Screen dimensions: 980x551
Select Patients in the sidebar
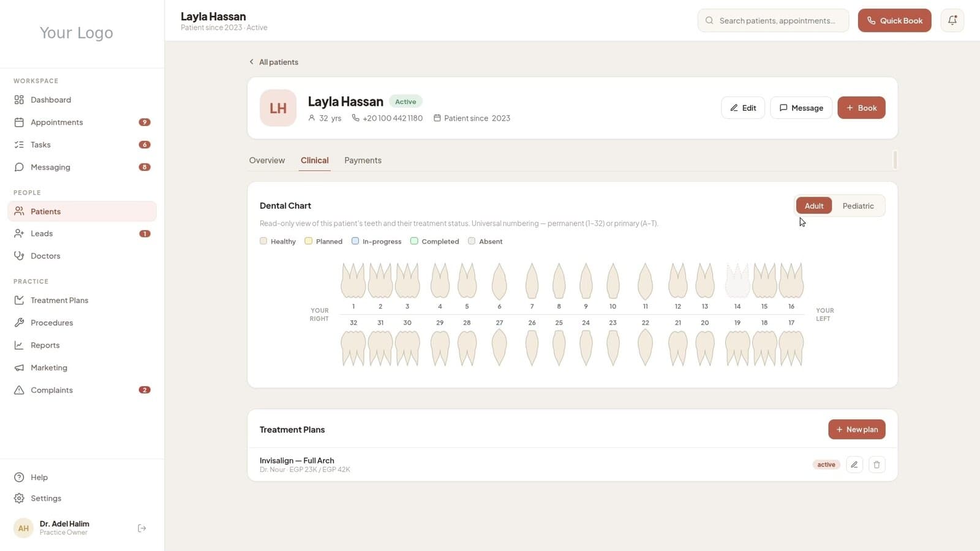pyautogui.click(x=81, y=211)
